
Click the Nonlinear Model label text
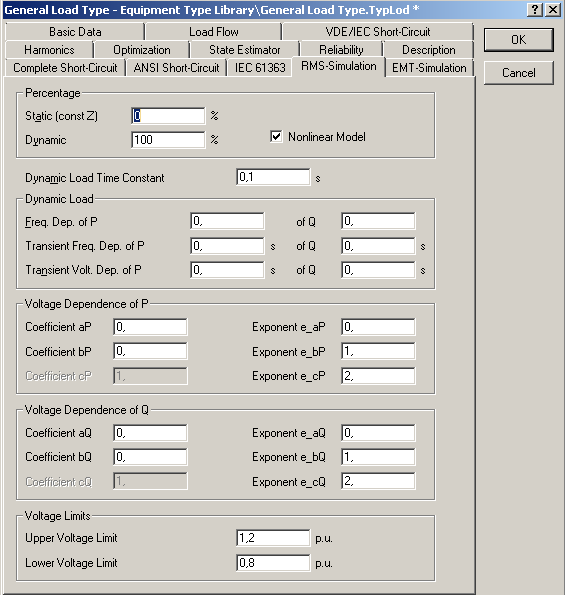click(x=327, y=137)
